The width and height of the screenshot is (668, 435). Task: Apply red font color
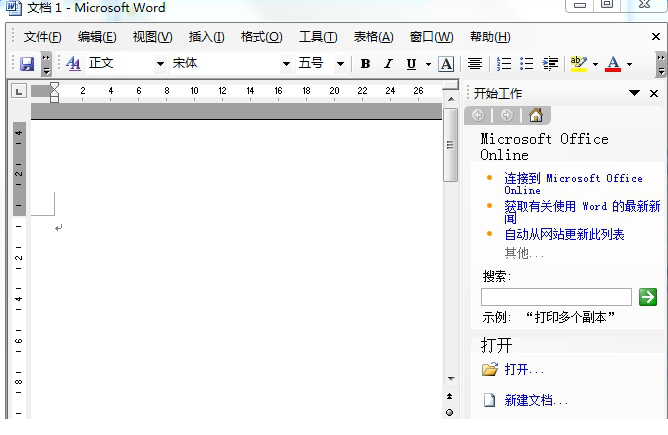(x=613, y=64)
